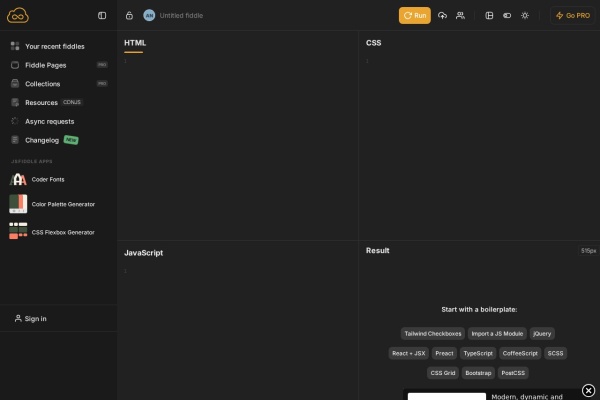
Task: Select the CSS panel label
Action: tap(373, 43)
